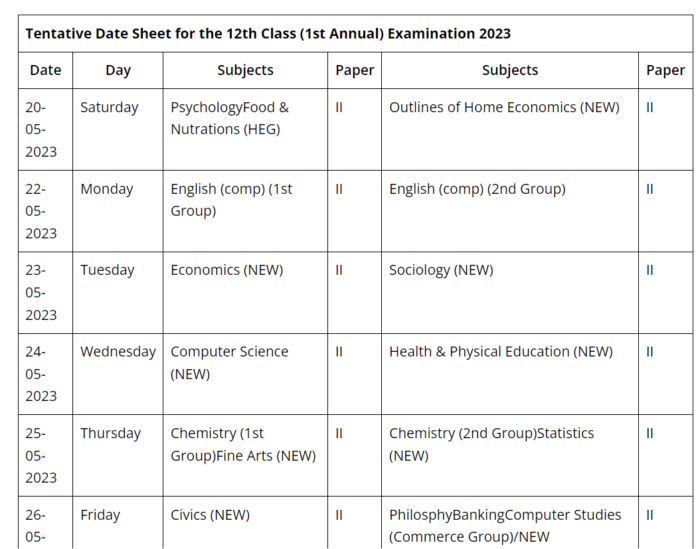The height and width of the screenshot is (549, 696).
Task: Click the Economics (NEW) subject cell
Action: [x=227, y=270]
